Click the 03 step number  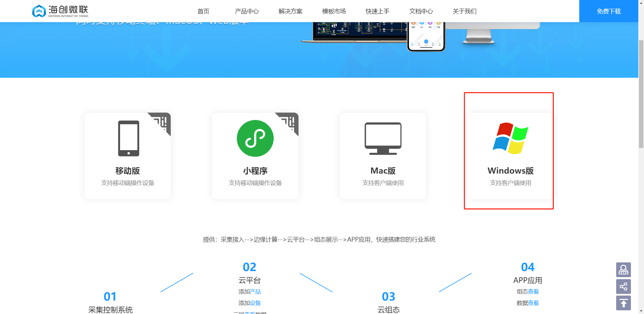[x=389, y=297]
